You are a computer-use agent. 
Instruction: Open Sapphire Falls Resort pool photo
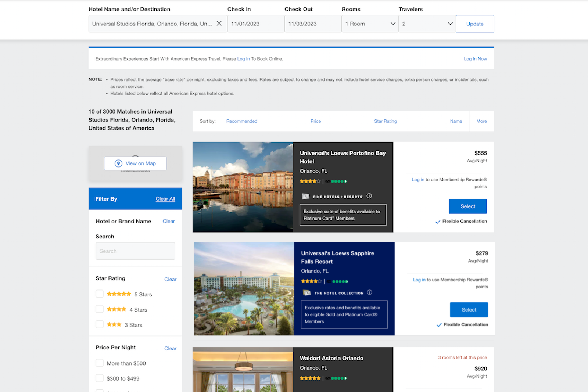(244, 289)
